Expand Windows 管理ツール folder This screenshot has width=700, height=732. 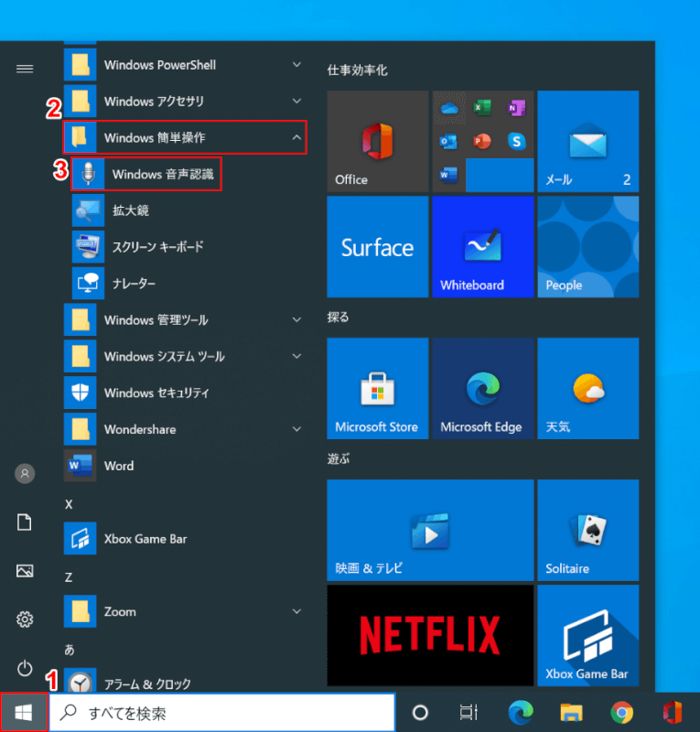pos(185,320)
